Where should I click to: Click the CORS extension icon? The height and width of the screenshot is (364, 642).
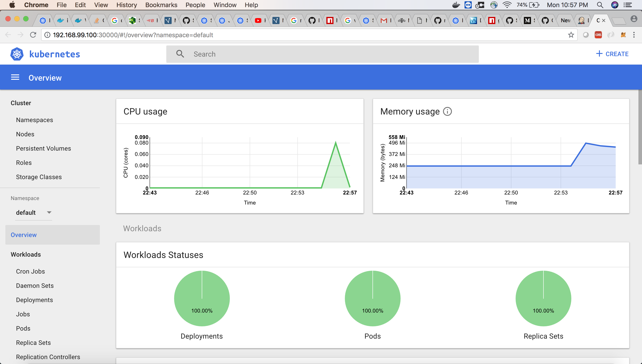point(598,35)
